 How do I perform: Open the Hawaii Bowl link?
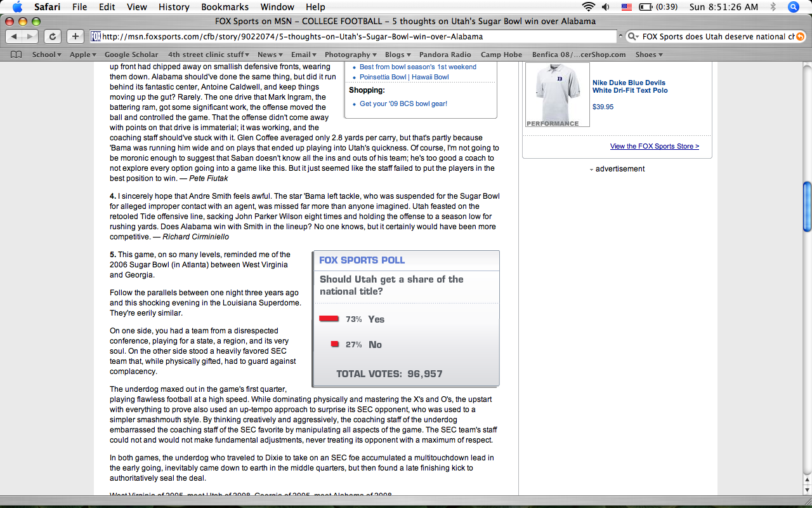coord(430,77)
